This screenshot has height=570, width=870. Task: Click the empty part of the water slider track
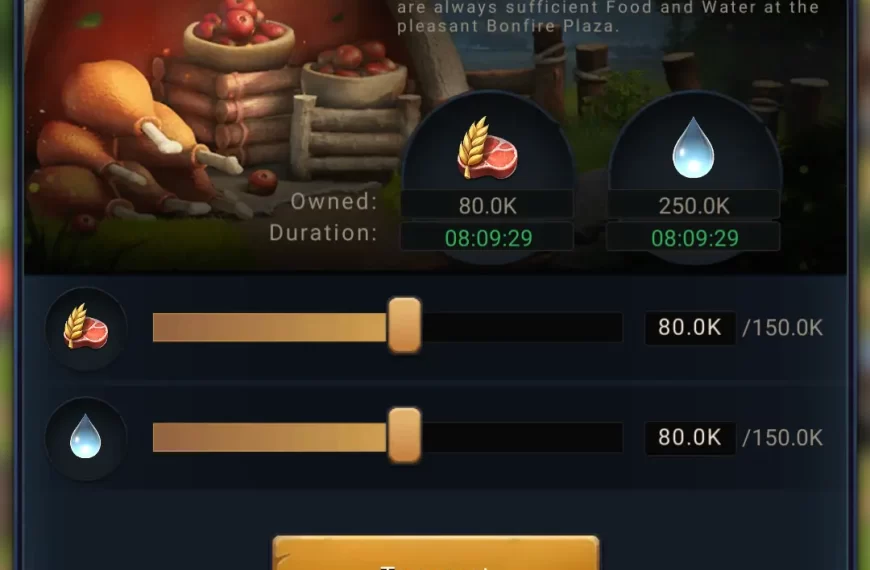522,437
